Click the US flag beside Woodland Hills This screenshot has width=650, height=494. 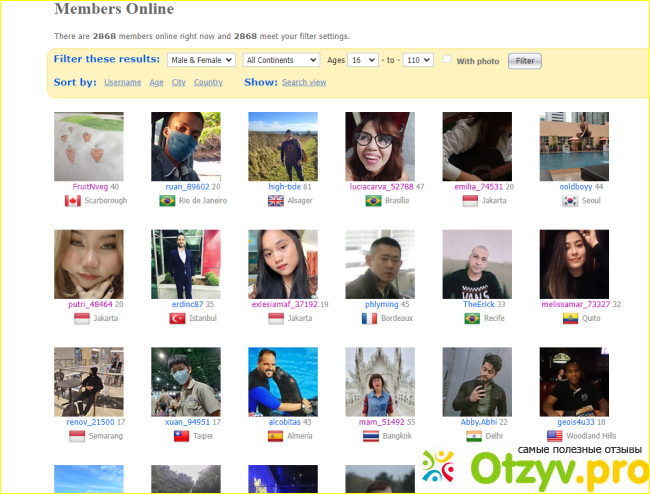click(x=555, y=436)
